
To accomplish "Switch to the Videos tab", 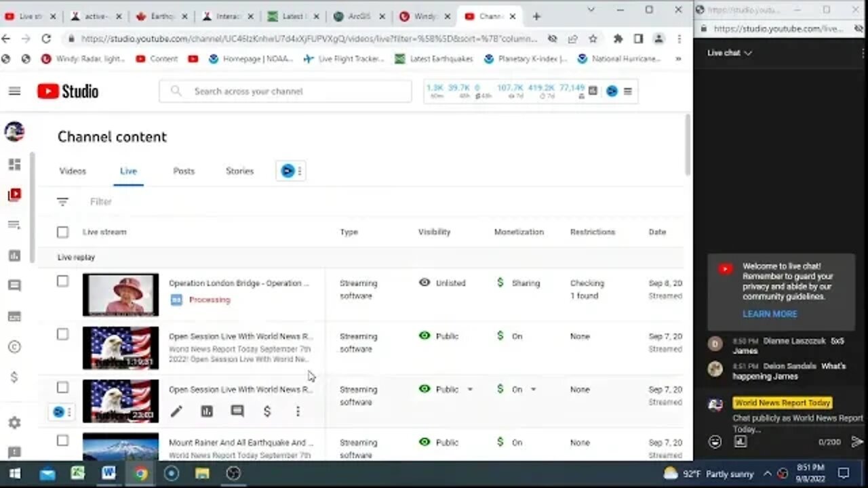I will tap(73, 171).
